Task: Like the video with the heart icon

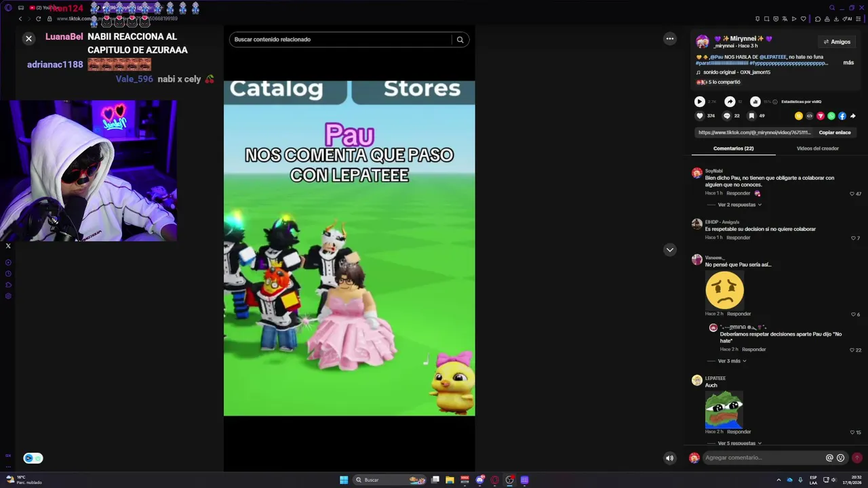Action: pos(700,116)
